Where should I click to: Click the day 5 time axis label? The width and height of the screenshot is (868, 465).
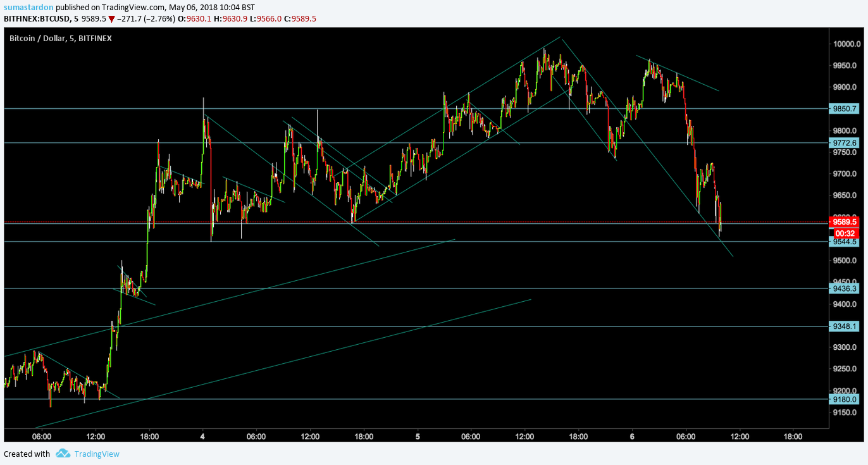point(418,437)
